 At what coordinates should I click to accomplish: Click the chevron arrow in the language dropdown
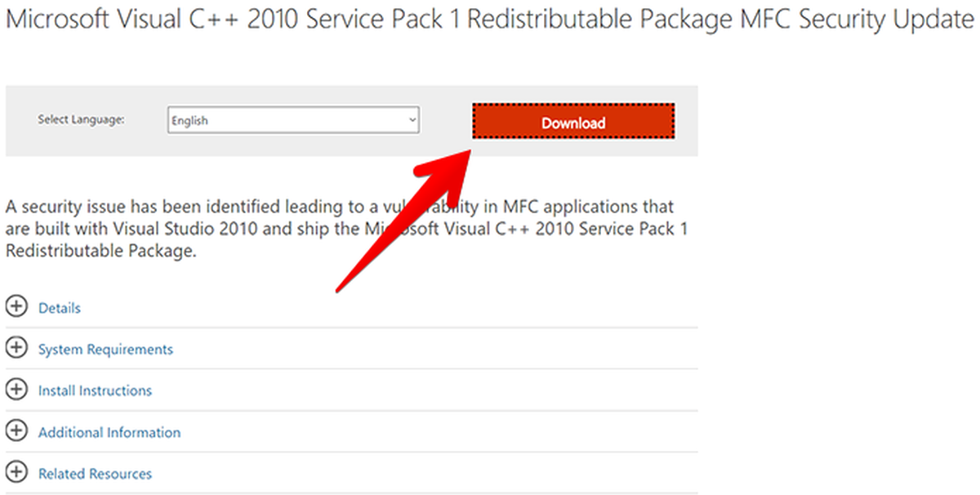pos(412,120)
